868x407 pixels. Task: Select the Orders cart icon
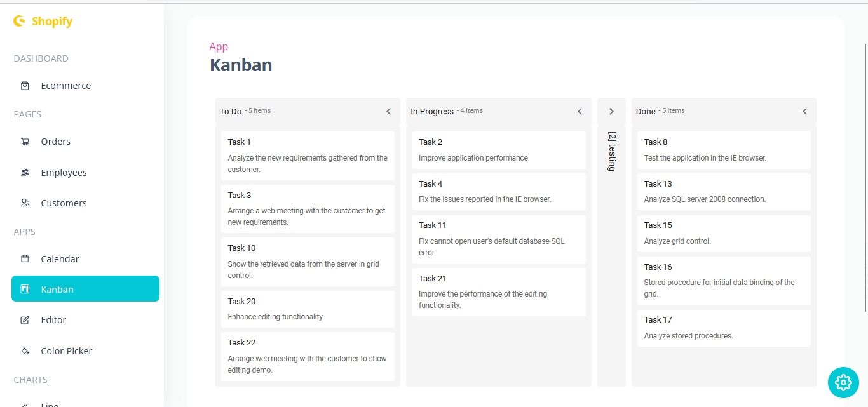point(25,141)
